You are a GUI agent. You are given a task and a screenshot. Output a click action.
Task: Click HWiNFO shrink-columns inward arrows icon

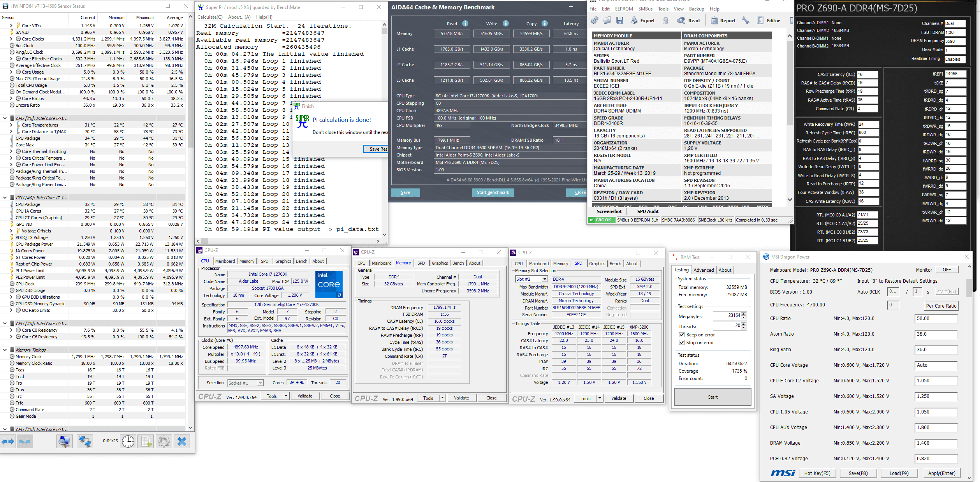[x=25, y=441]
